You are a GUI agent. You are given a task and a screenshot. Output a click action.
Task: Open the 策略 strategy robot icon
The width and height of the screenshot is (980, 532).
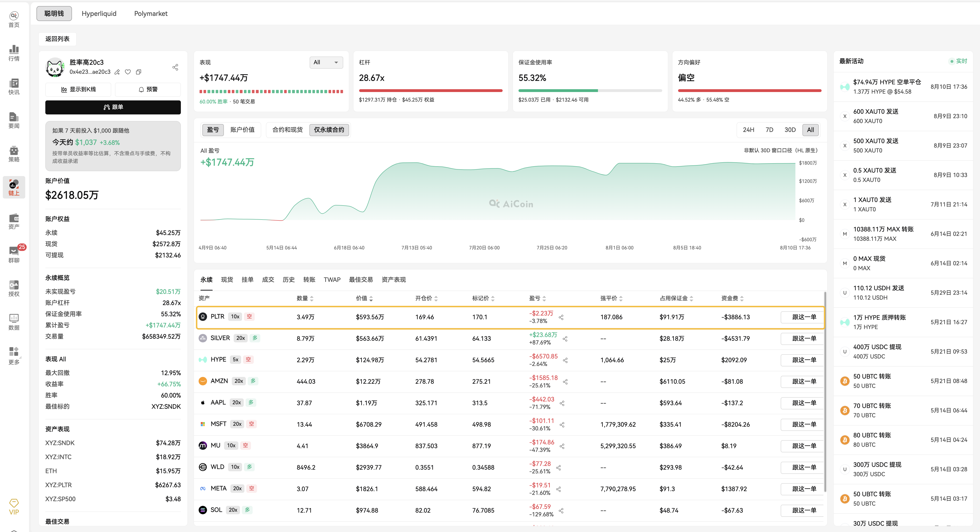[14, 154]
